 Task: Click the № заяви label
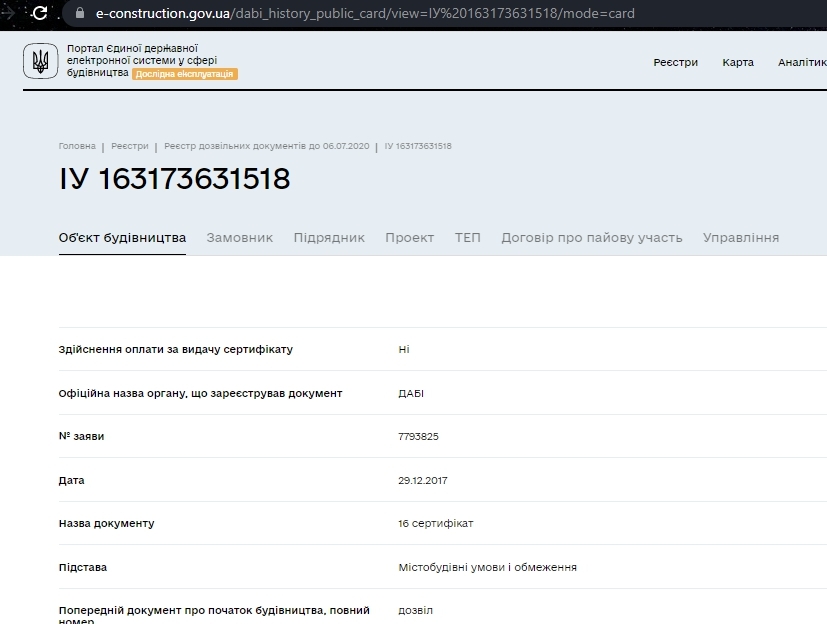pyautogui.click(x=81, y=436)
